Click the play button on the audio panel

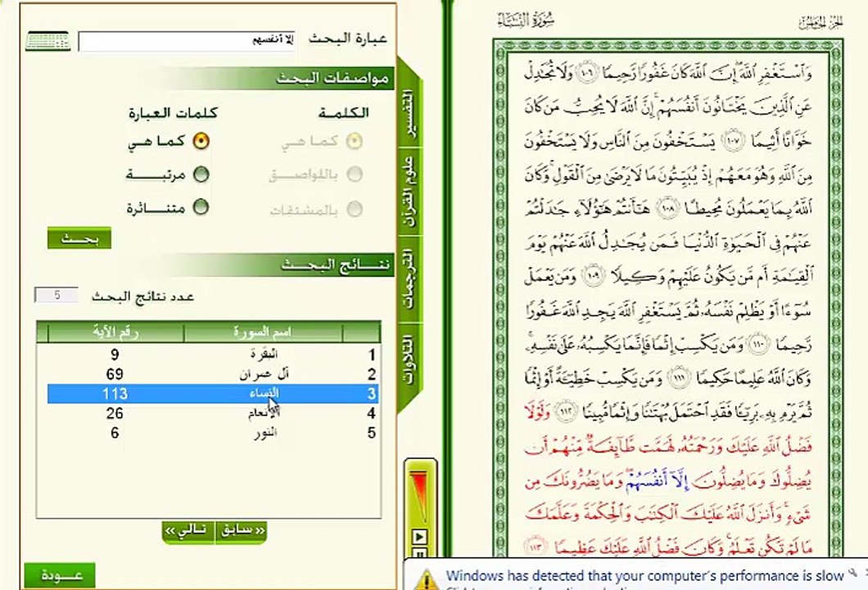point(419,537)
